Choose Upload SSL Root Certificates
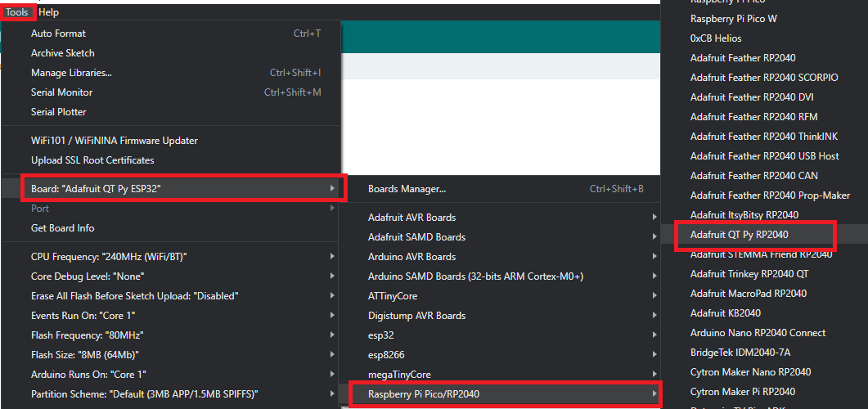 tap(92, 160)
